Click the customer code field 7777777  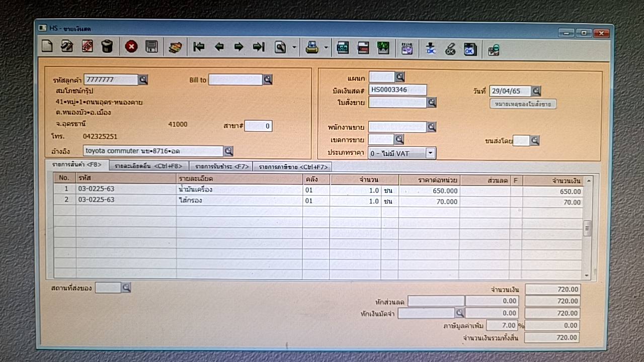click(x=111, y=79)
